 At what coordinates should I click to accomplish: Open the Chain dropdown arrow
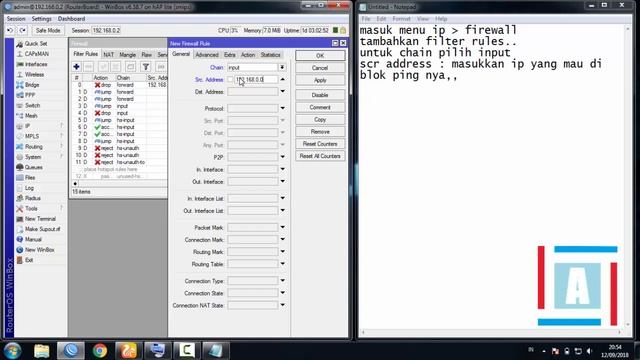[x=282, y=67]
